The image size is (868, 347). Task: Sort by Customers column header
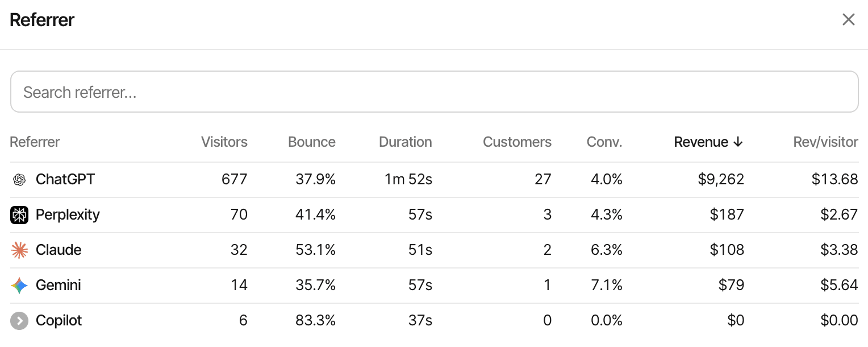pyautogui.click(x=518, y=142)
